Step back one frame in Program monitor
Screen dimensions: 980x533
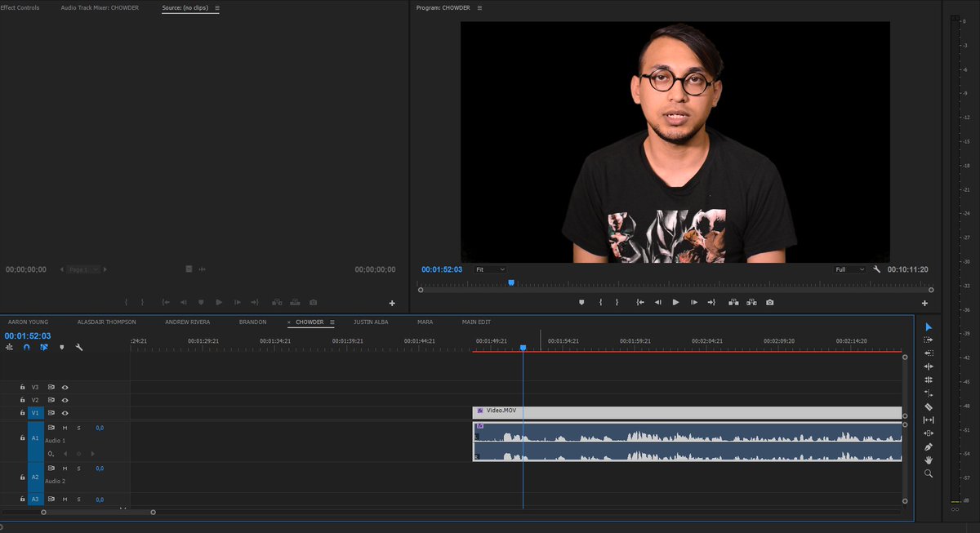point(657,302)
